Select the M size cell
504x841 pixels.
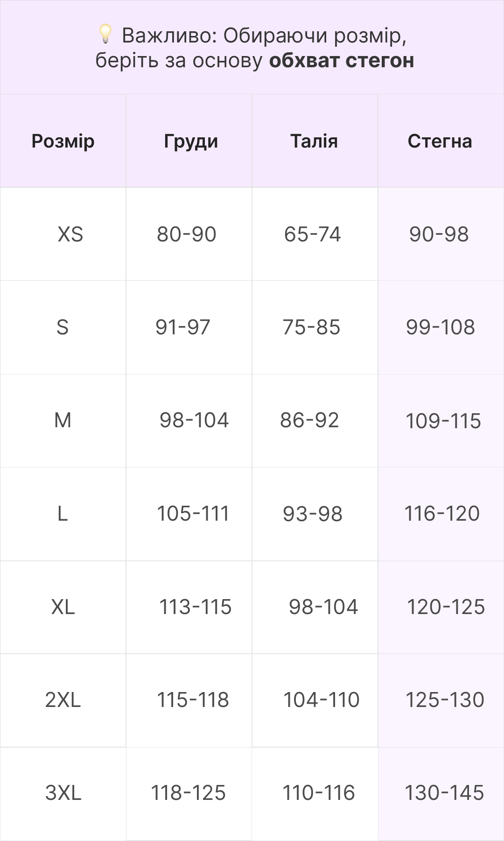click(63, 420)
